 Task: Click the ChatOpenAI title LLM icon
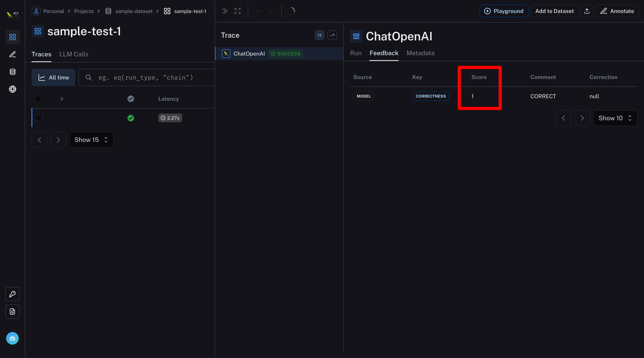[x=356, y=36]
